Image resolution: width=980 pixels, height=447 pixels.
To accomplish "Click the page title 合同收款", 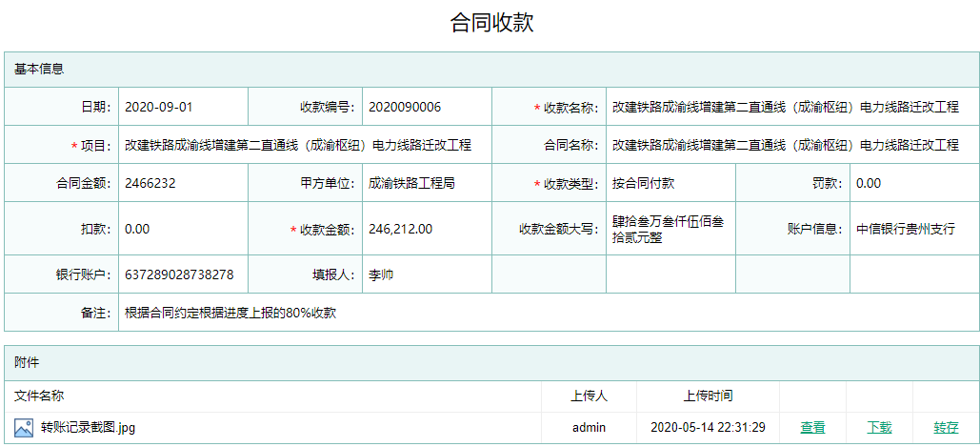I will pyautogui.click(x=491, y=23).
